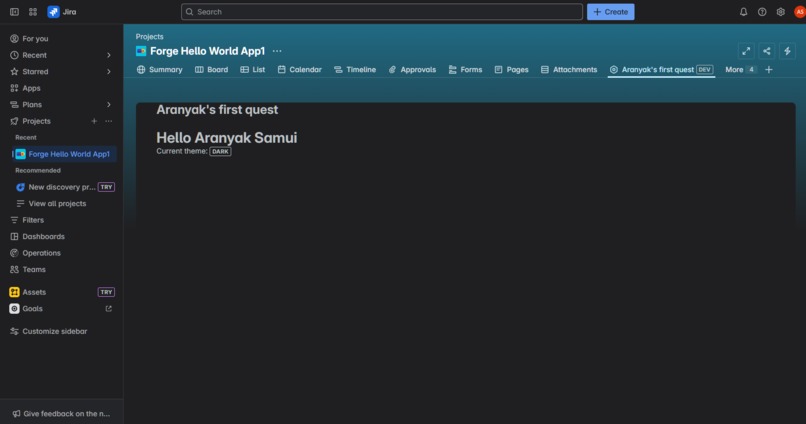Open Forge Hello World App1 sidebar project
Image resolution: width=806 pixels, height=424 pixels.
click(64, 154)
